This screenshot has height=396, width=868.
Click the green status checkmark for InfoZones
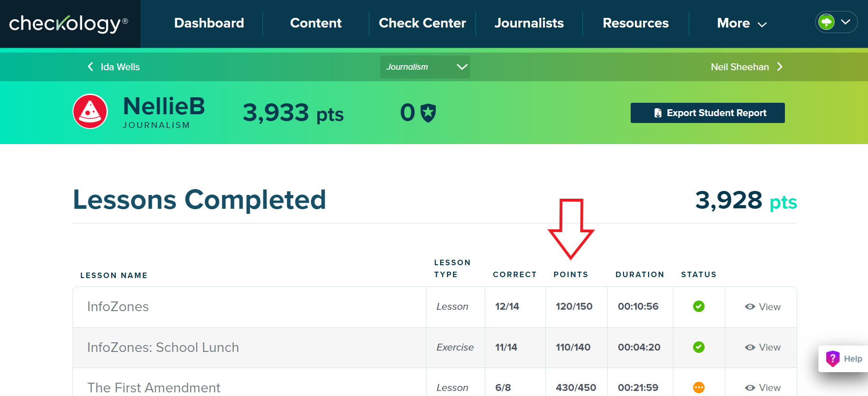click(x=699, y=307)
